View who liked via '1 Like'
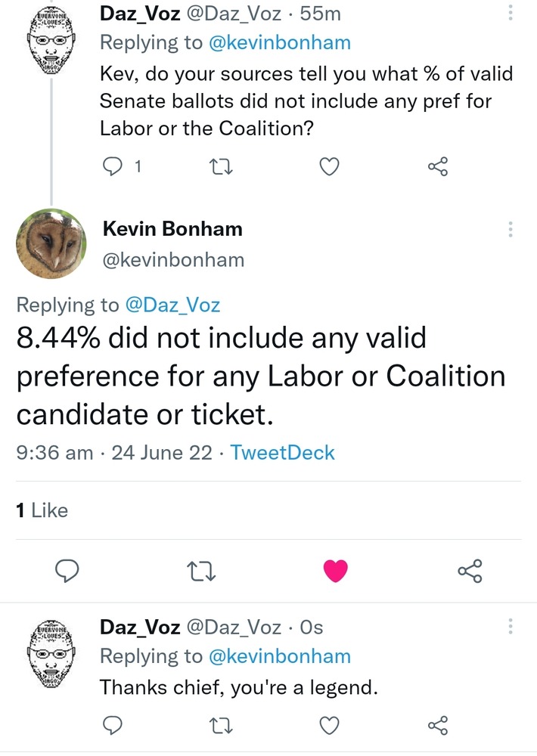 click(x=42, y=511)
